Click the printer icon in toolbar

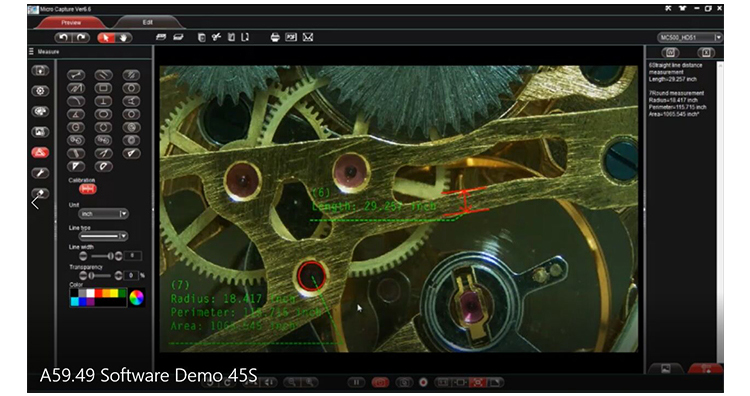[275, 37]
